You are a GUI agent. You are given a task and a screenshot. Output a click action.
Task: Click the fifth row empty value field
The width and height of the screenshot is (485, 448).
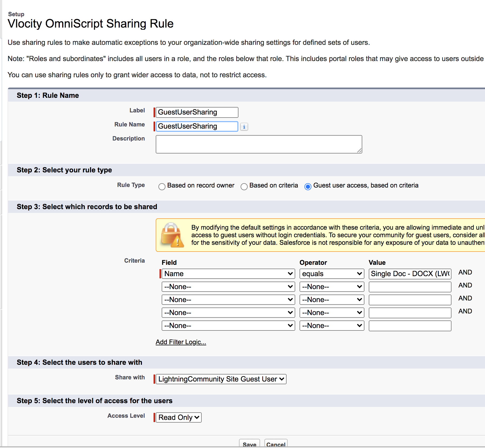click(410, 326)
